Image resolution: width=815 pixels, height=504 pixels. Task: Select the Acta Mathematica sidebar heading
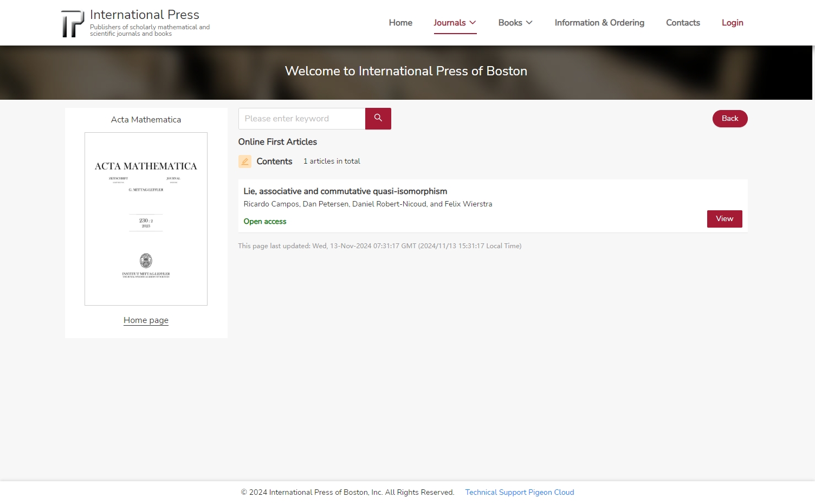[146, 120]
